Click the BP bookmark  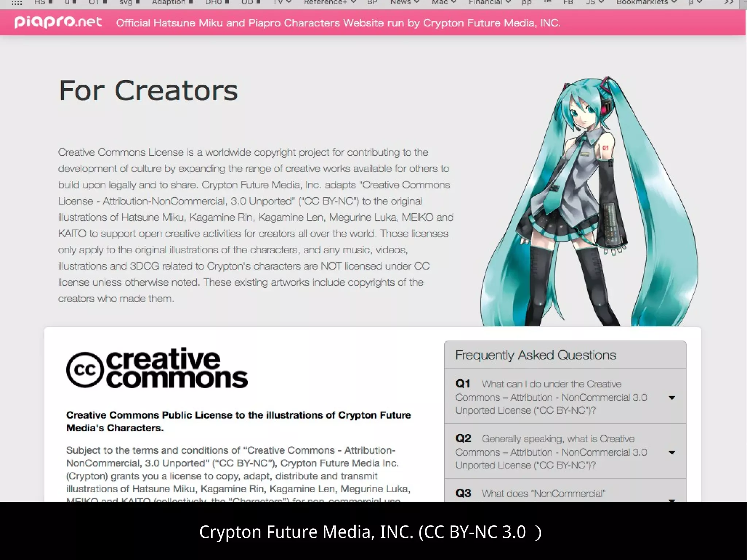pos(372,3)
